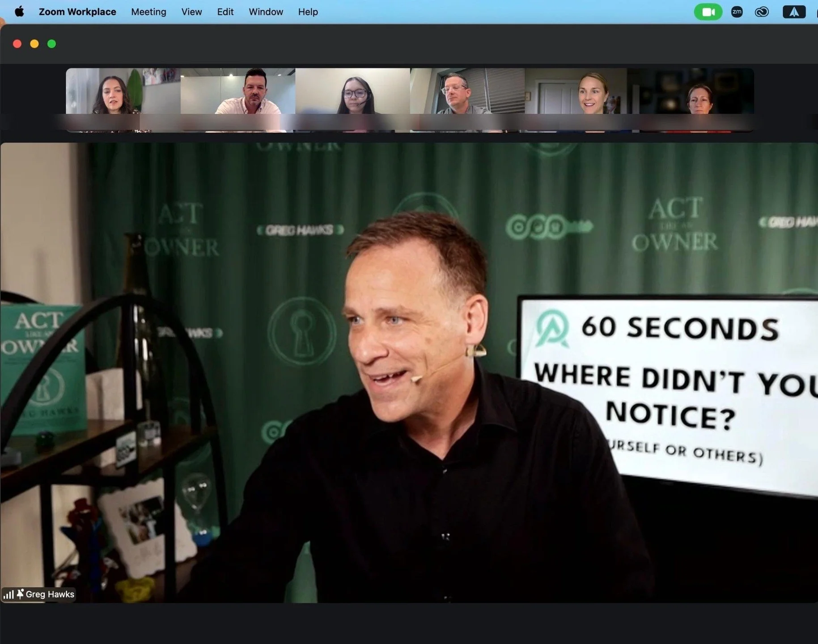Click the signal strength icon beside Greg Hawks
The image size is (818, 644).
8,594
